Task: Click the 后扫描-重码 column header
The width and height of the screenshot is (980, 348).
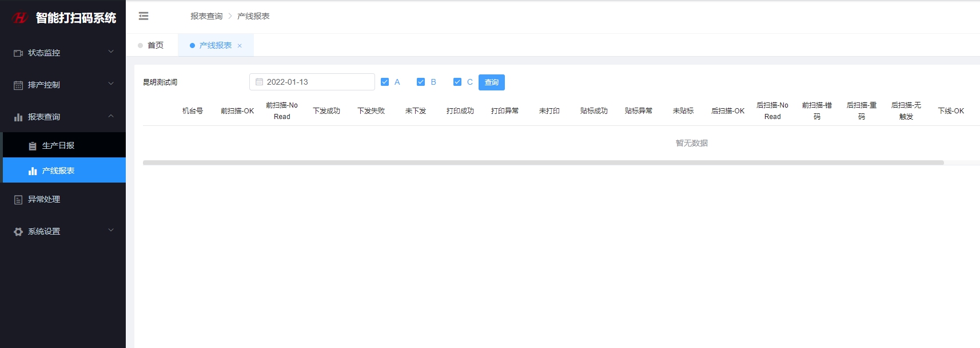Action: pyautogui.click(x=862, y=111)
